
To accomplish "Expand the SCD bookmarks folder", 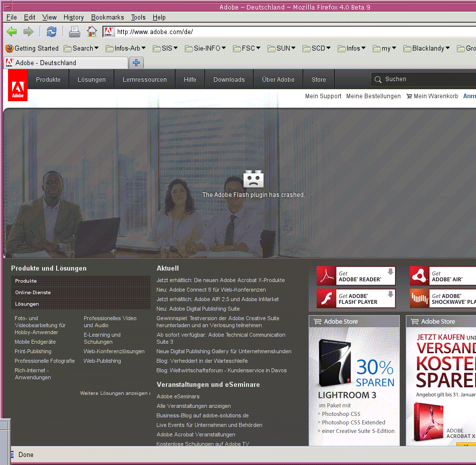I will [317, 48].
